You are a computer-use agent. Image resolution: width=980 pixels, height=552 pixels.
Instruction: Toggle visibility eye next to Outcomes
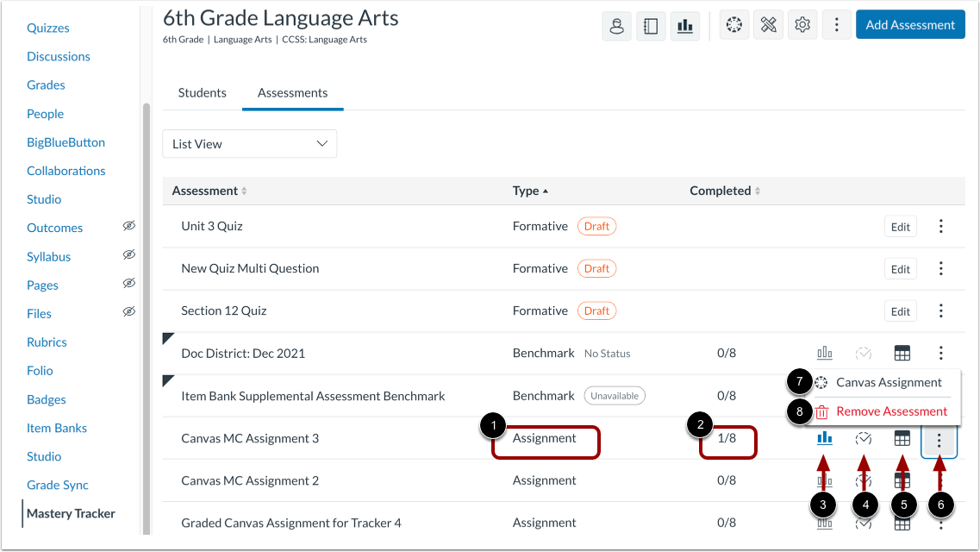point(128,227)
